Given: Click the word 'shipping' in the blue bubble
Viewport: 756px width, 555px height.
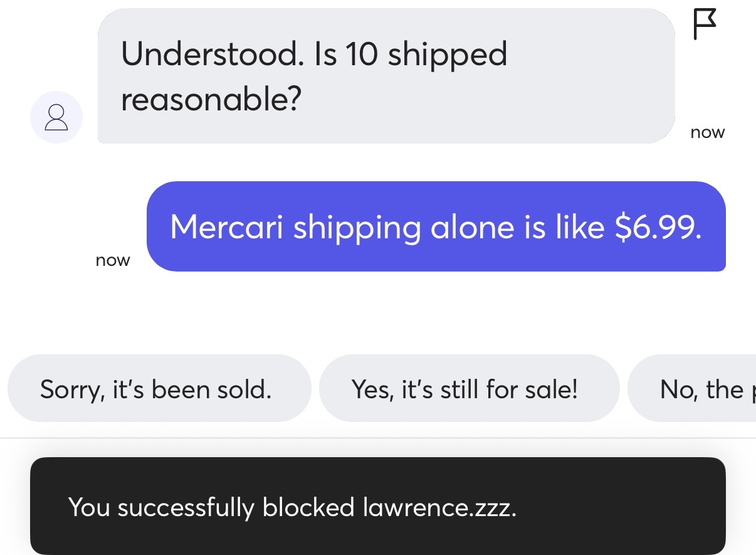Looking at the screenshot, I should [x=357, y=228].
